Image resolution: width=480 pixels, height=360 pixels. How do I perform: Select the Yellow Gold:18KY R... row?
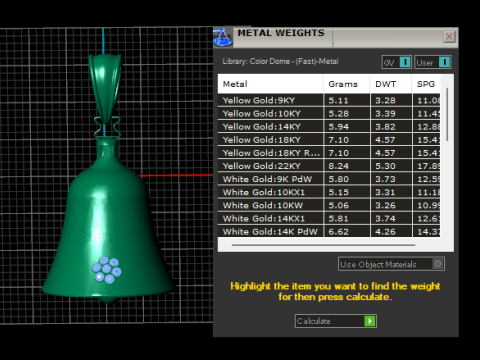(329, 153)
